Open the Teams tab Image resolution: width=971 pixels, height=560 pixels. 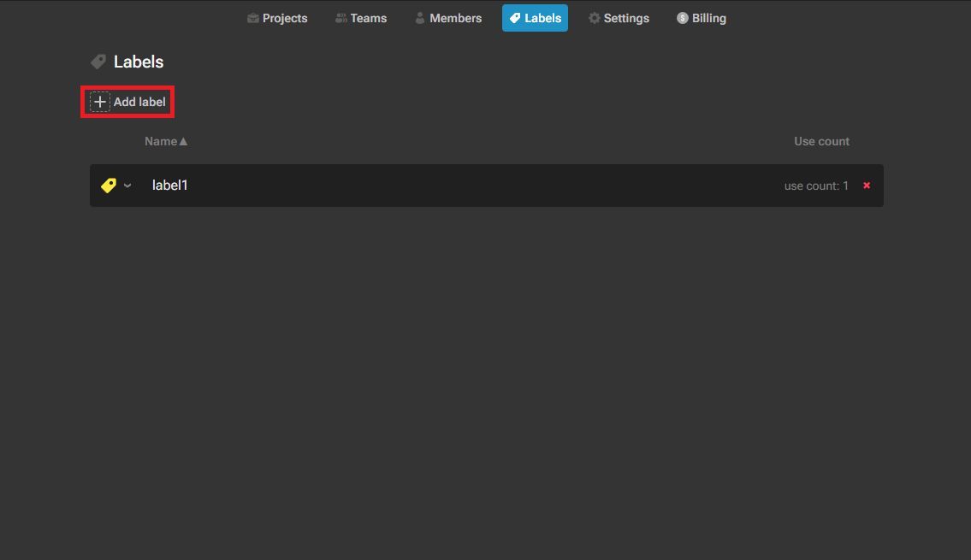click(x=361, y=18)
